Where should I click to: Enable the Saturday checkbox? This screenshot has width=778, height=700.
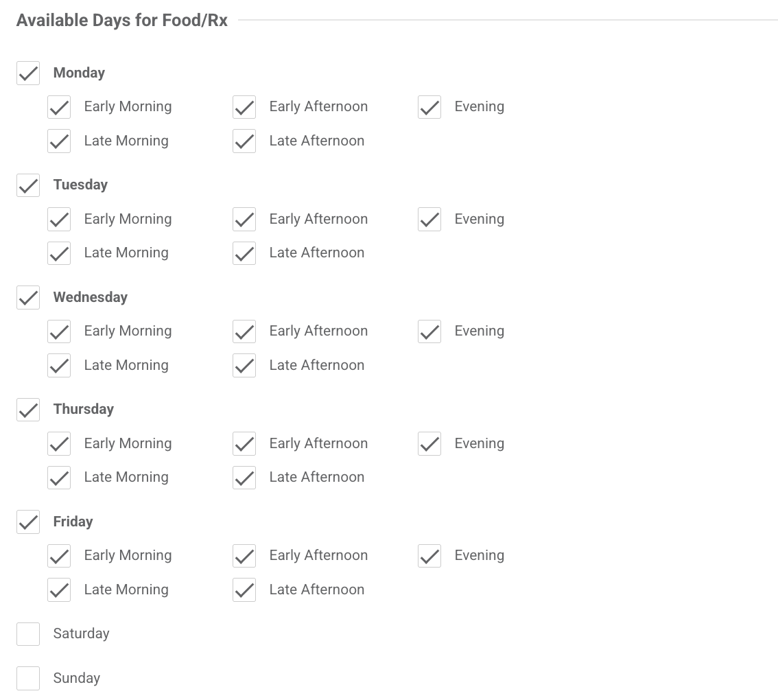click(28, 634)
